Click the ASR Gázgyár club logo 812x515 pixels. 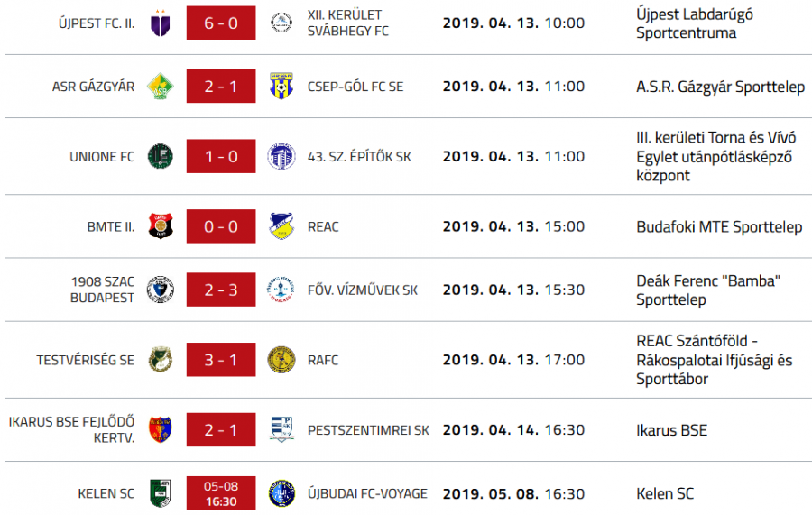click(x=161, y=87)
